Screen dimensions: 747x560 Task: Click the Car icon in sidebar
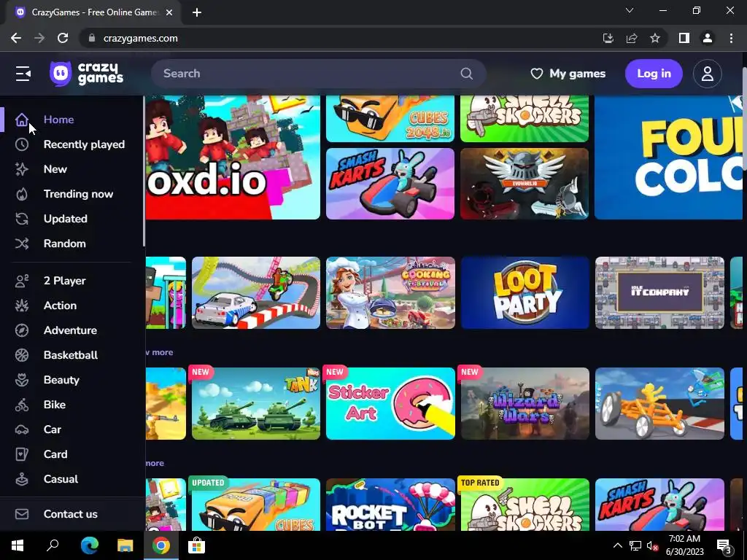22,429
